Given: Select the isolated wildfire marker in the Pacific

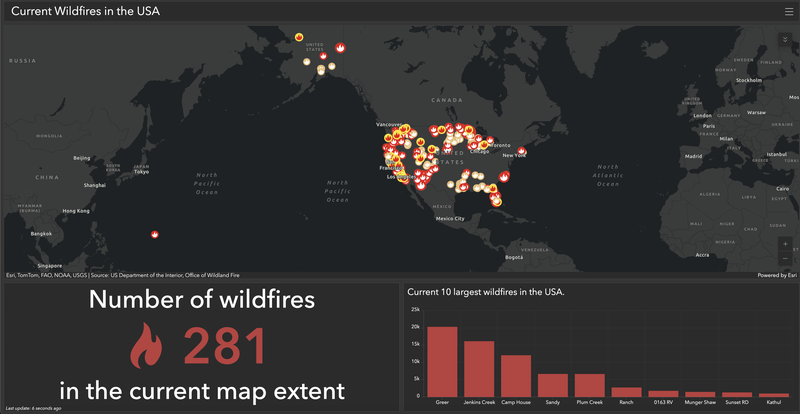Looking at the screenshot, I should click(155, 234).
